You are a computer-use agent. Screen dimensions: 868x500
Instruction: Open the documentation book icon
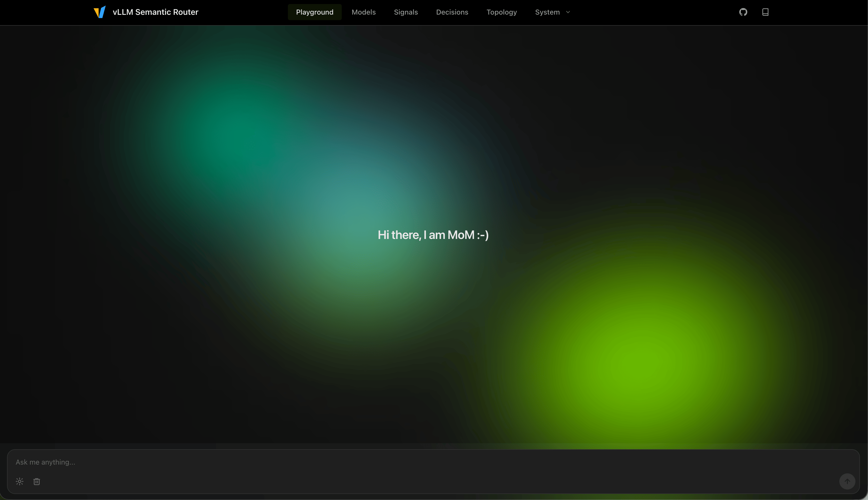(765, 12)
